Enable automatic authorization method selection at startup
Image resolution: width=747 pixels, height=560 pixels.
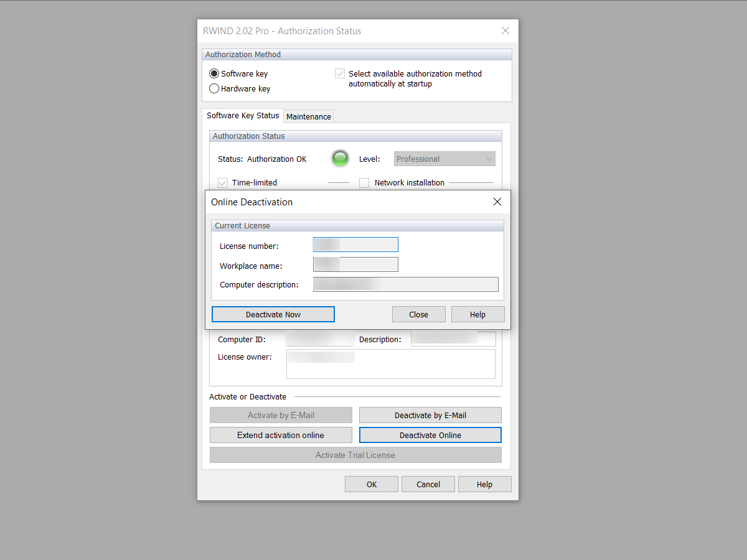point(340,73)
